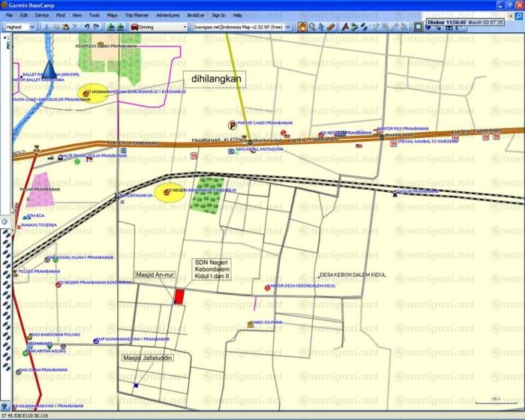Screen dimensions: 525x420
Task: Click the Sign In menu item
Action: point(219,15)
